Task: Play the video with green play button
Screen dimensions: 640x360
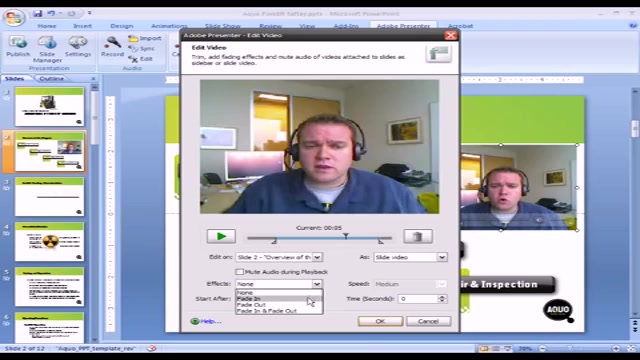Action: [221, 236]
